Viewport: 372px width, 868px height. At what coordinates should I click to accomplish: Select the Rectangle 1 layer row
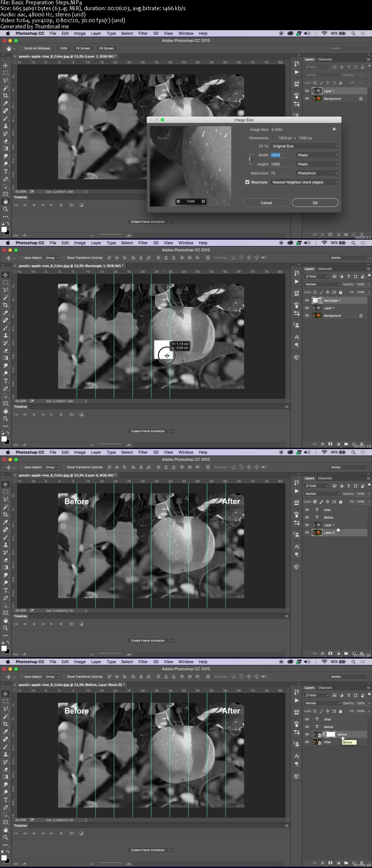[x=335, y=300]
